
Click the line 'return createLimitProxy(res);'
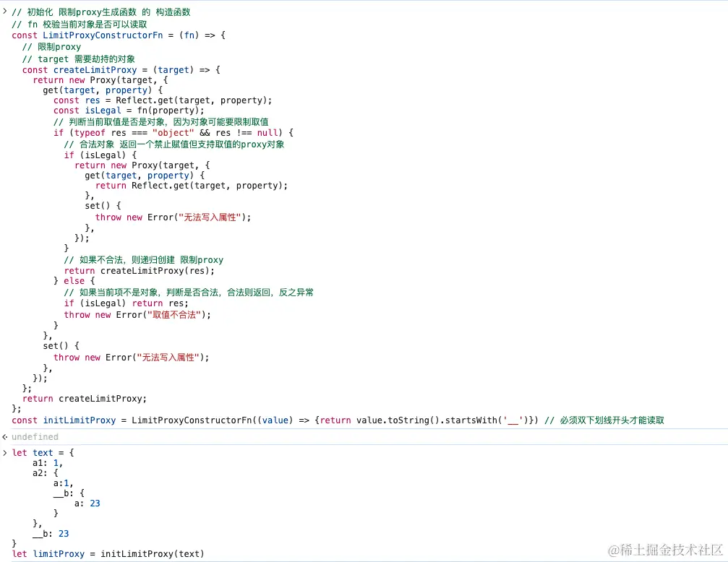tap(140, 271)
